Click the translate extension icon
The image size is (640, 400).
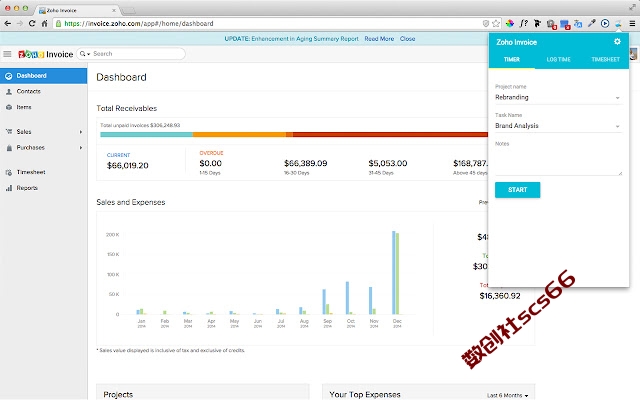[x=578, y=24]
